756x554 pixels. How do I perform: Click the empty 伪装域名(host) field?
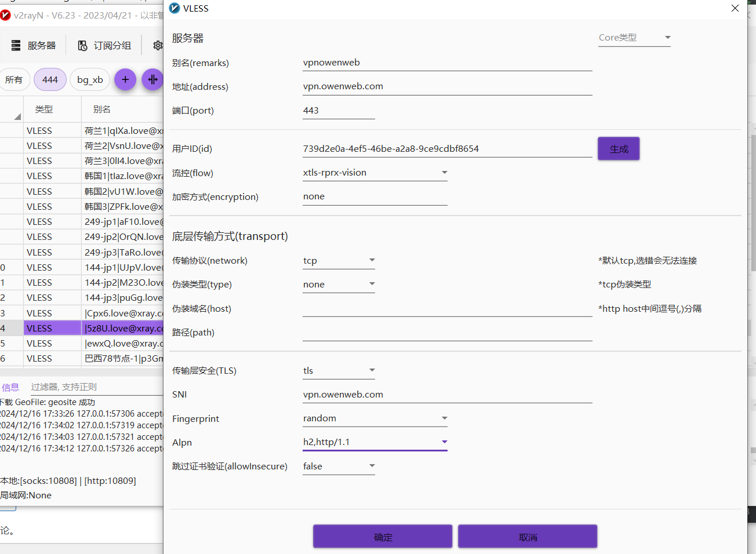coord(447,309)
